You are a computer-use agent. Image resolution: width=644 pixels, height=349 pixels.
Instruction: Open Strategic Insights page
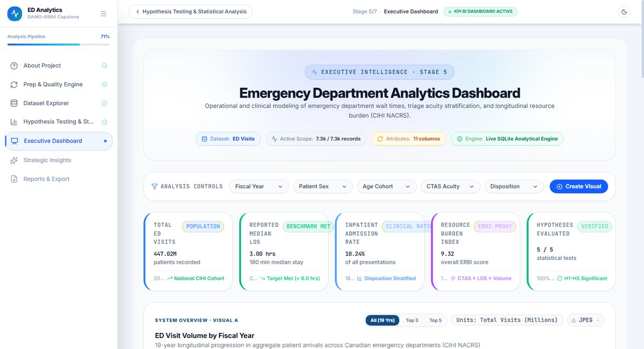(58, 160)
